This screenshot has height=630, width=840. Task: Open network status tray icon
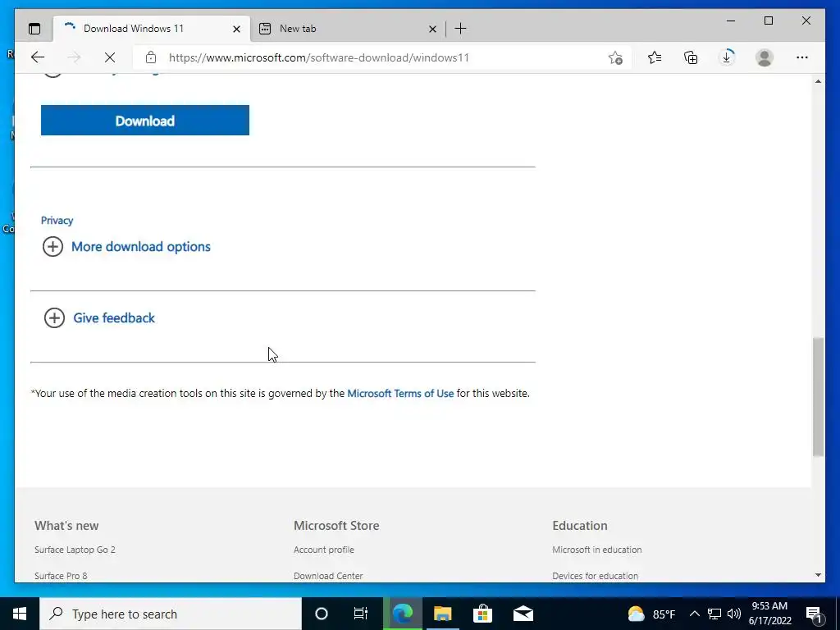pyautogui.click(x=714, y=614)
